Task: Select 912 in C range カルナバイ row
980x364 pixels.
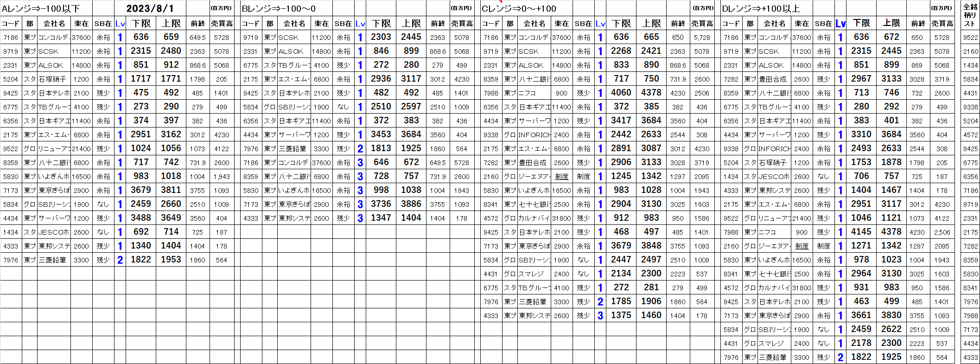Action: (x=621, y=218)
